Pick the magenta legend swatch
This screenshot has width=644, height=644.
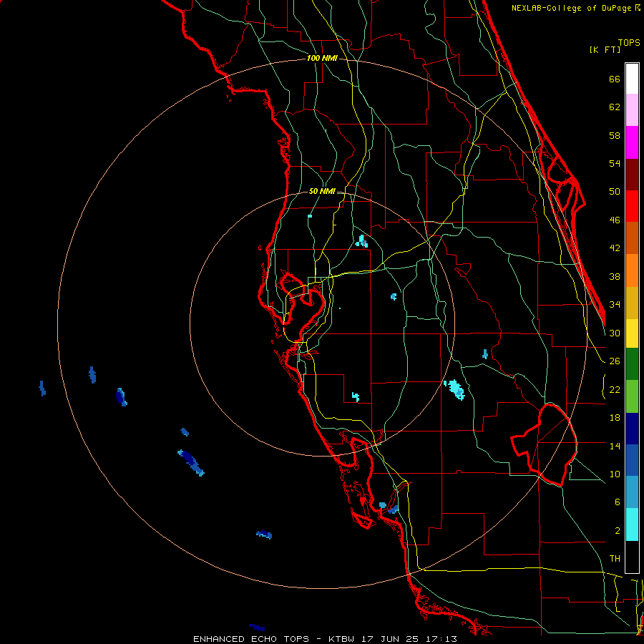(632, 142)
